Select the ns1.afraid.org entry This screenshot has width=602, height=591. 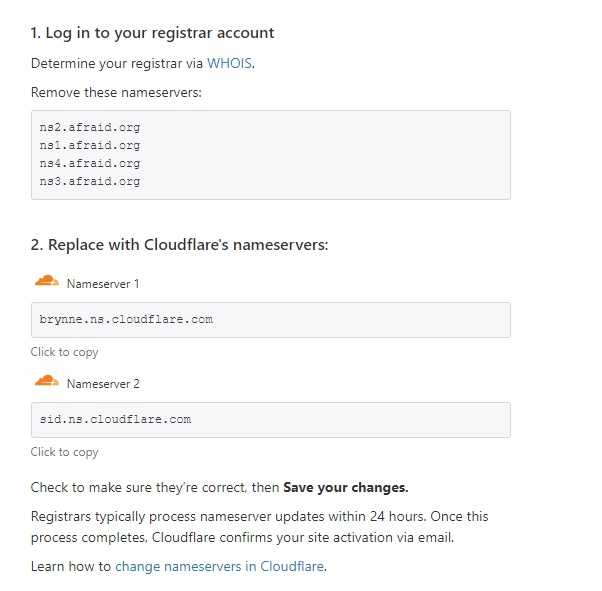pyautogui.click(x=90, y=145)
